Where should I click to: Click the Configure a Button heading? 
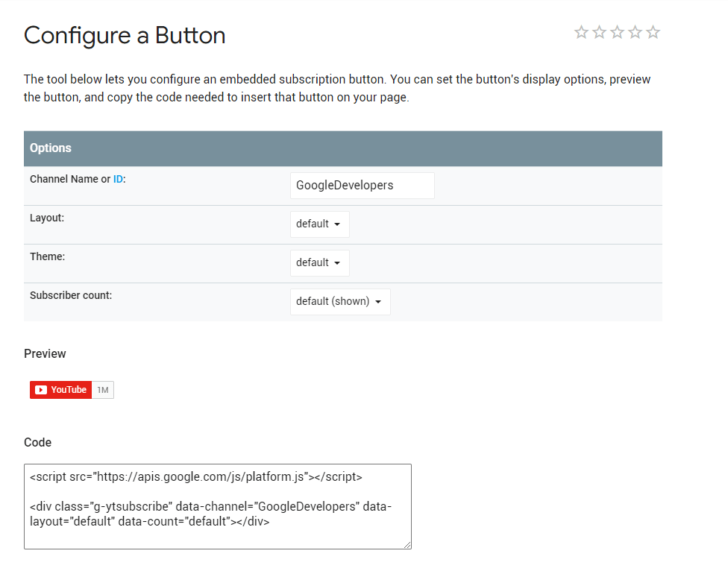point(125,36)
